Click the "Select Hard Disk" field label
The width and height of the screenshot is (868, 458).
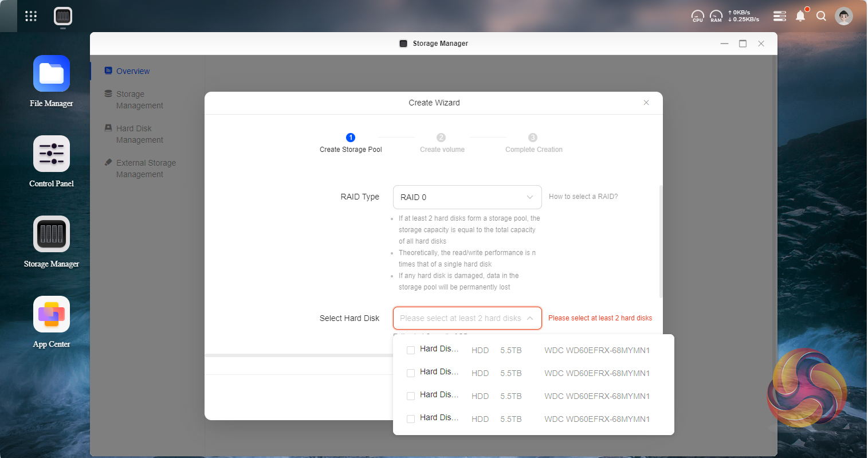point(349,318)
